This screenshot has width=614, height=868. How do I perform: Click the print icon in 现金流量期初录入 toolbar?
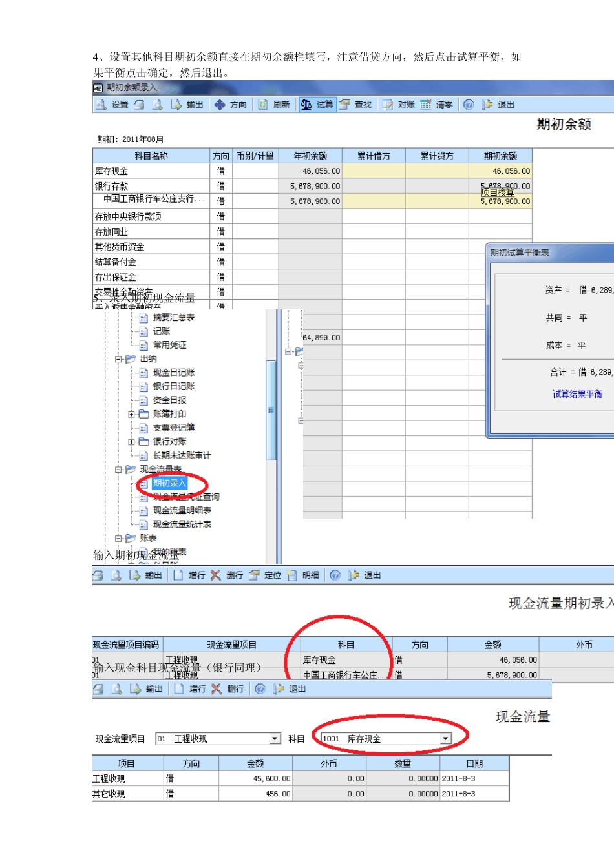click(x=98, y=575)
